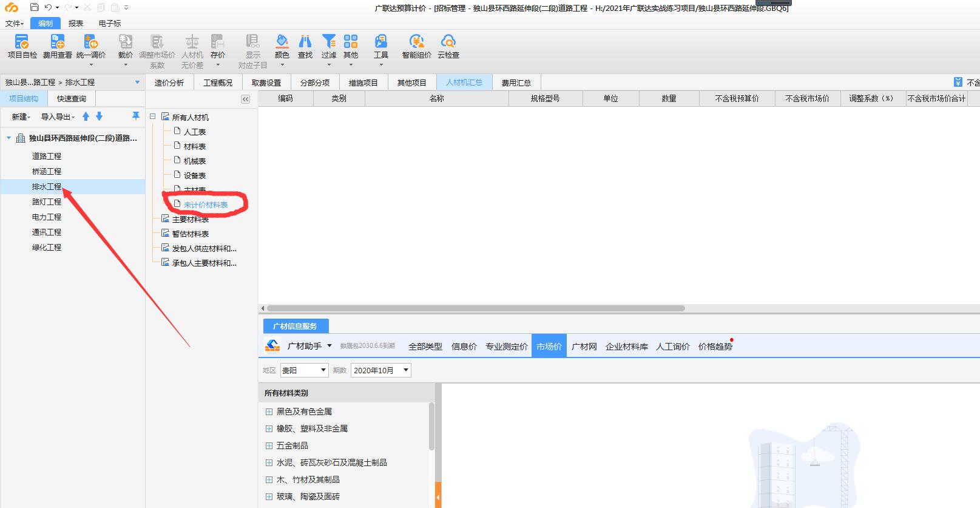980x508 pixels.
Task: Collapse the material tree panel with « button
Action: point(245,100)
